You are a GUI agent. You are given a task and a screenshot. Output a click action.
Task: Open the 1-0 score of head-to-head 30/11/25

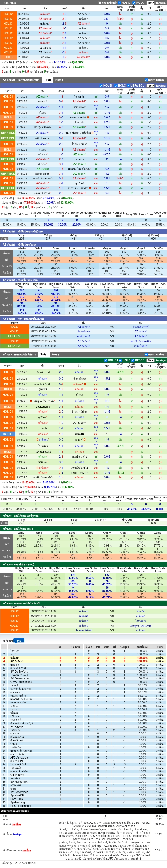64,14
